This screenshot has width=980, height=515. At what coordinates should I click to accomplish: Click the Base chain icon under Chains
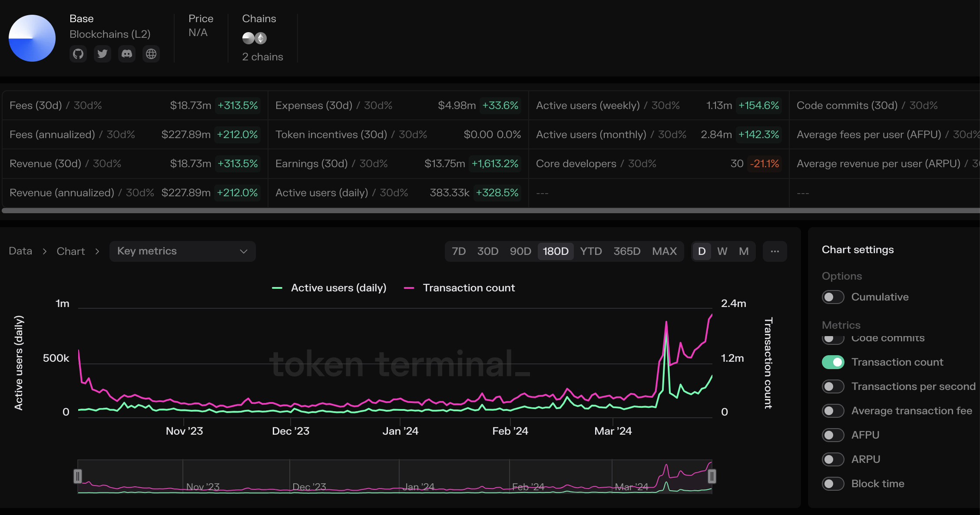coord(248,38)
